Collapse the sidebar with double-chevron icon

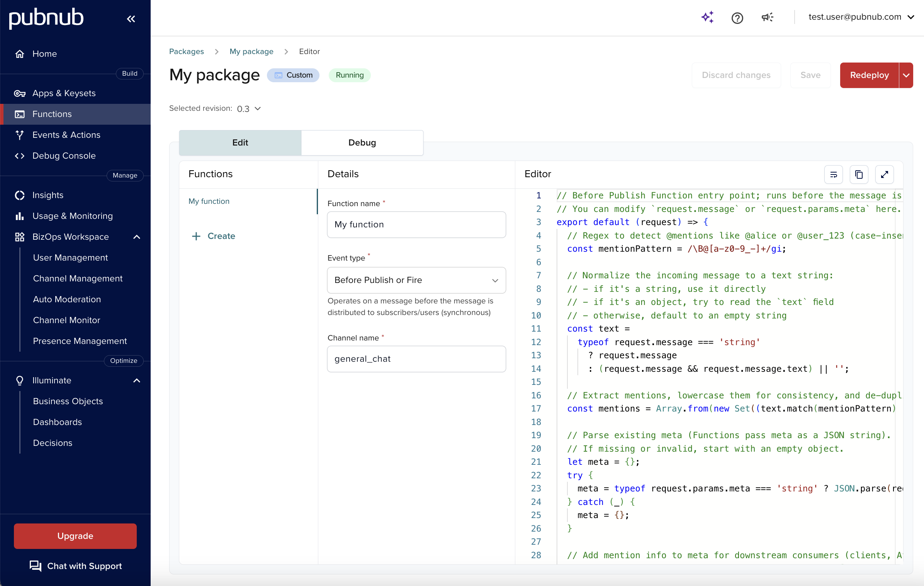[131, 19]
